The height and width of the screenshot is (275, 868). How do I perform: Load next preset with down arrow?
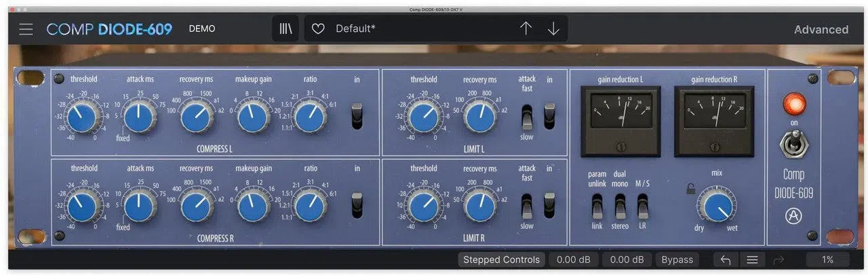pyautogui.click(x=553, y=29)
